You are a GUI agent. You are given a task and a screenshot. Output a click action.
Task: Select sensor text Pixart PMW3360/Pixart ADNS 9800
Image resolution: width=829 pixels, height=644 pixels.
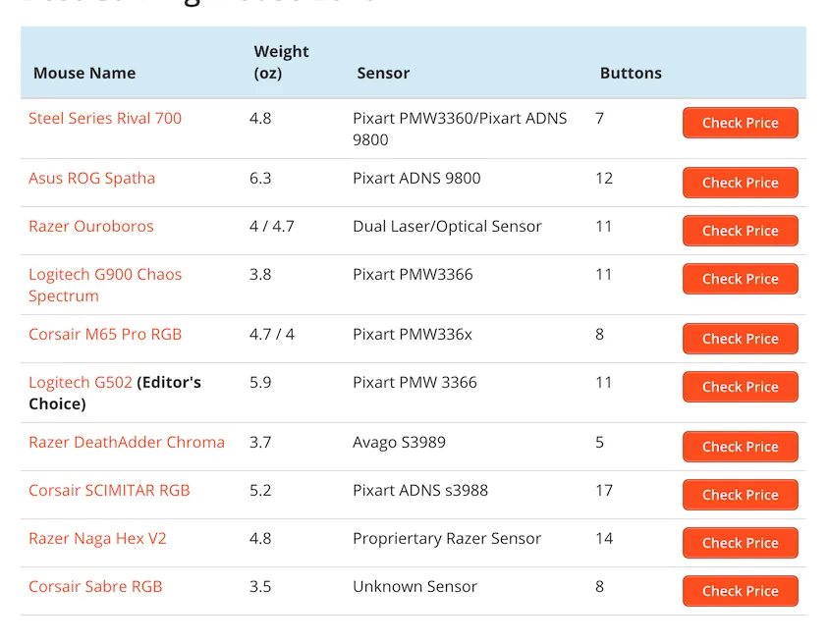pyautogui.click(x=460, y=129)
